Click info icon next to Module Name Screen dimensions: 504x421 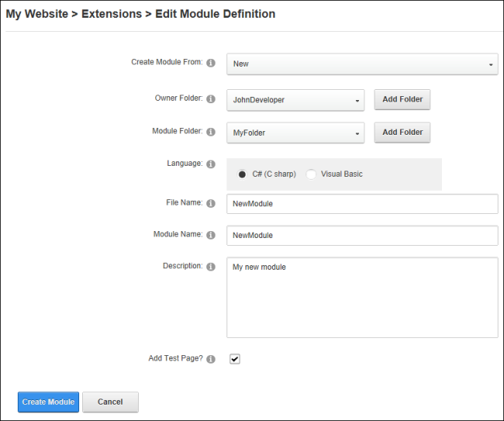(211, 235)
